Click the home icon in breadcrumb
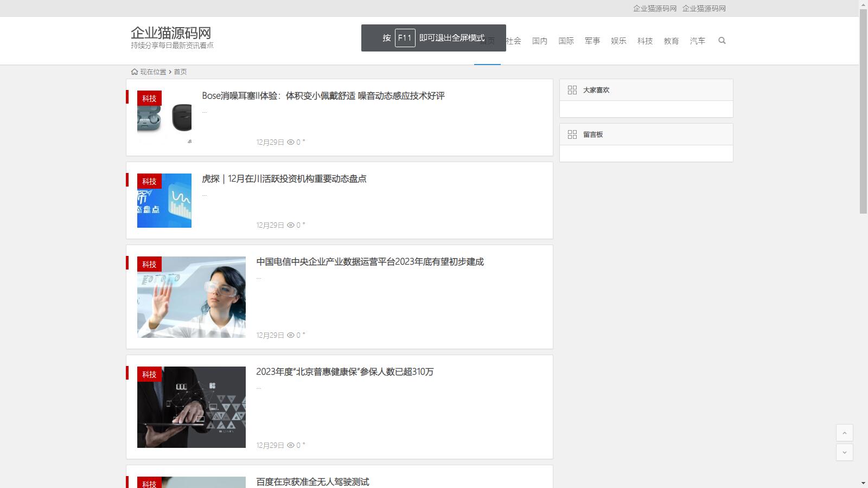This screenshot has height=488, width=868. [135, 72]
